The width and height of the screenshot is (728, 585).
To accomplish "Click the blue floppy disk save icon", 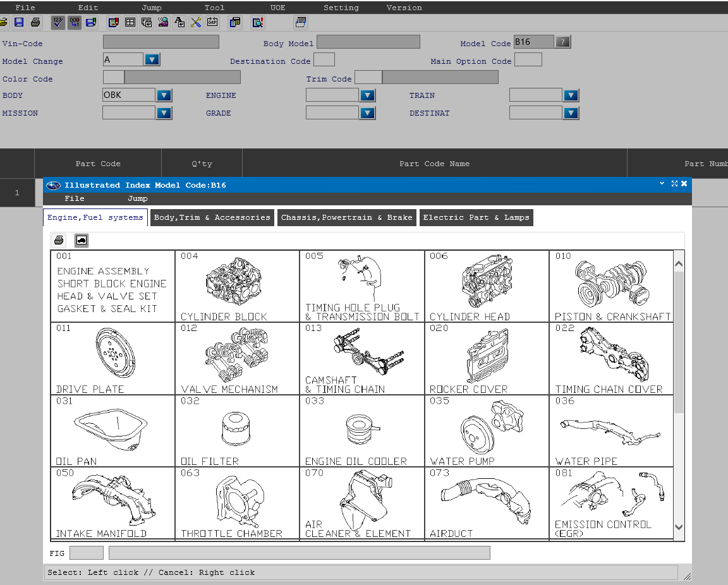I will coord(19,23).
